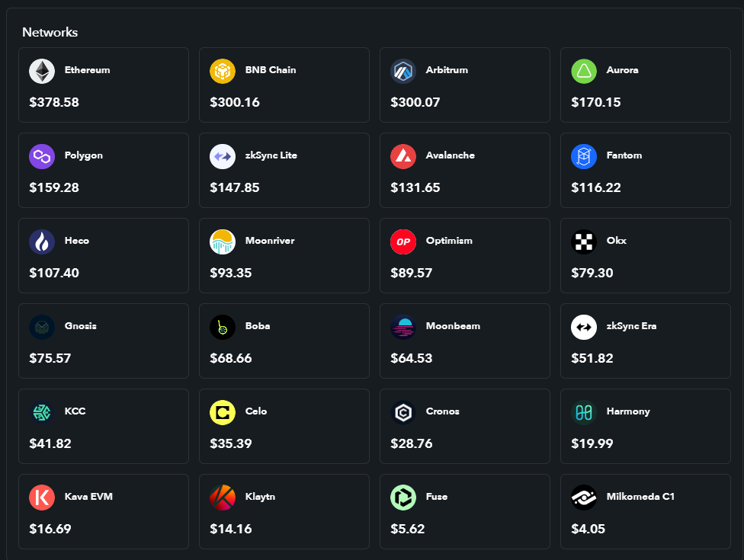This screenshot has height=560, width=744.
Task: Click the Harmony network icon
Action: click(584, 412)
